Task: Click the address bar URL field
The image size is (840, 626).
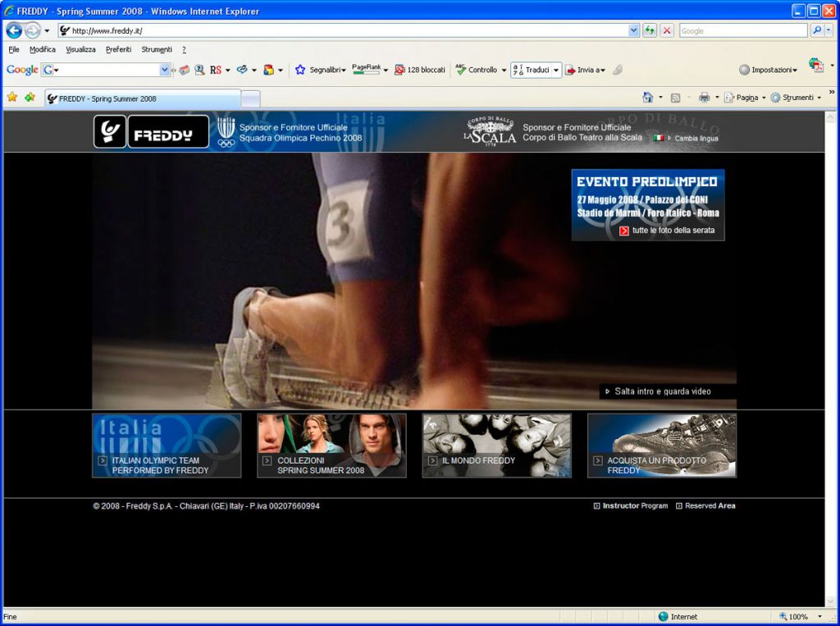Action: (343, 30)
